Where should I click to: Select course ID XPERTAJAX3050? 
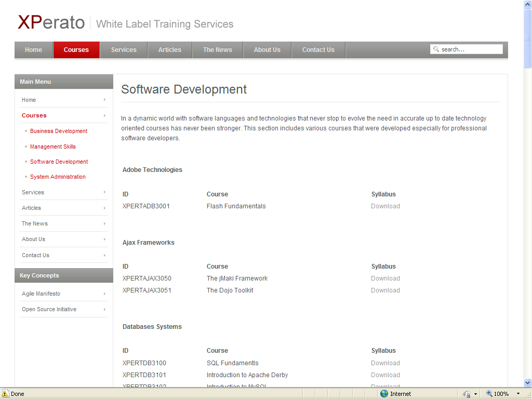(x=147, y=278)
